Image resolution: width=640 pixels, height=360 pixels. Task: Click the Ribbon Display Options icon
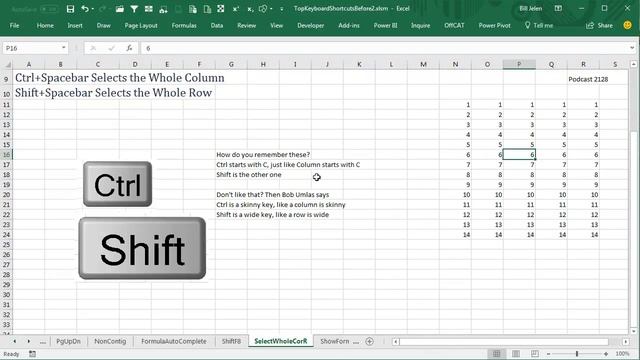pyautogui.click(x=558, y=9)
